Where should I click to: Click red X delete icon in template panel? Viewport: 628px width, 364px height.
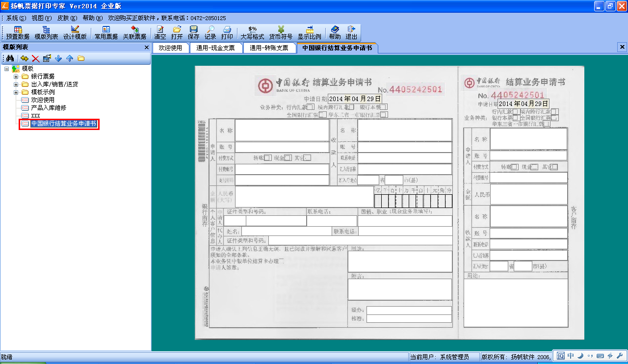click(36, 58)
